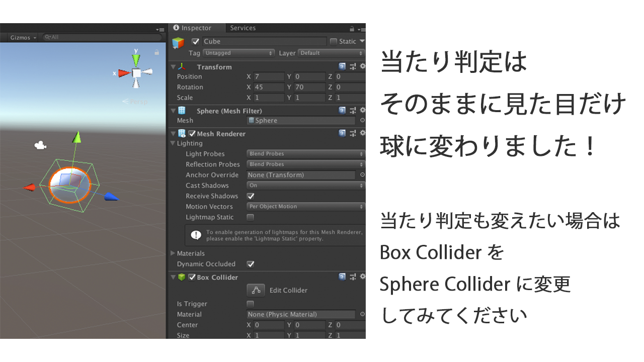Open Mesh Filter preset icon
Screen dimensions: 644x362
pyautogui.click(x=353, y=110)
